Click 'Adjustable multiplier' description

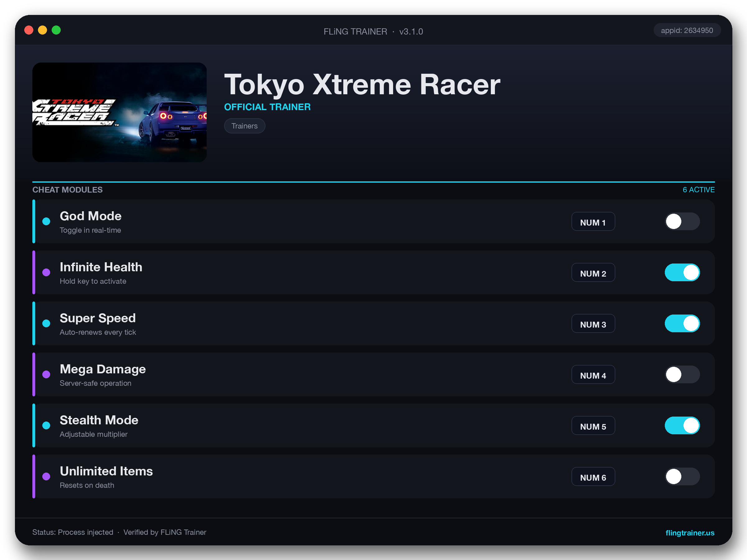tap(94, 434)
